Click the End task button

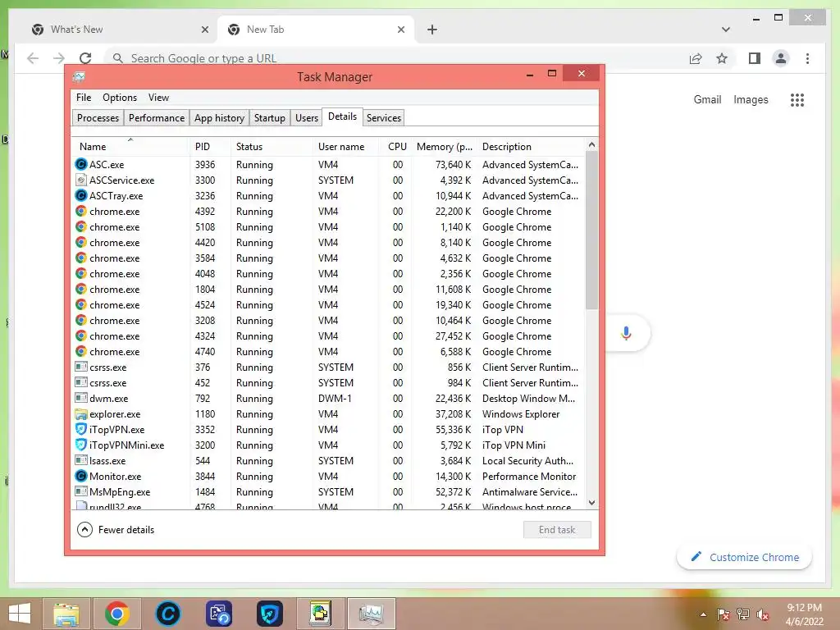coord(557,530)
